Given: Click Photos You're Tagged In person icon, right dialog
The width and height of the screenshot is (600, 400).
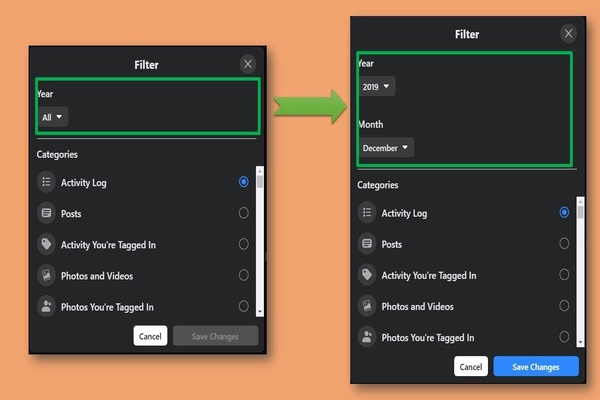Looking at the screenshot, I should point(367,337).
